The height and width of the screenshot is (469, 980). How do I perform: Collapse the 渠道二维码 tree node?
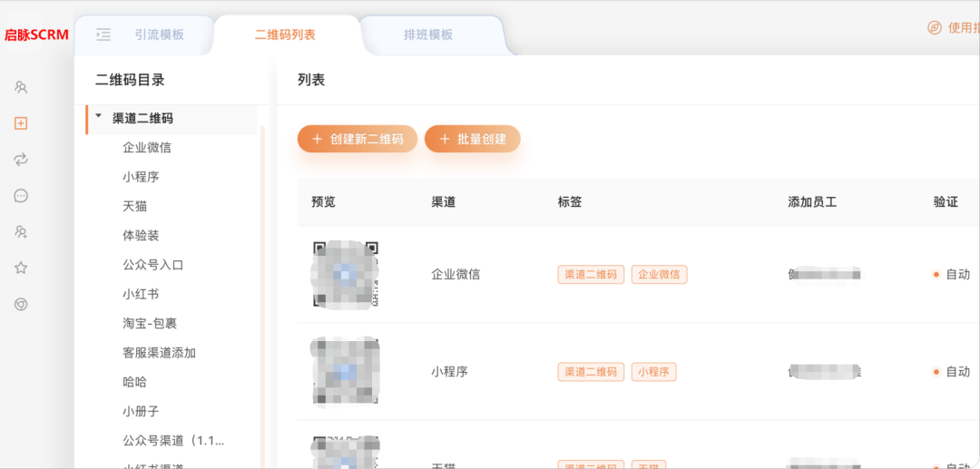[x=98, y=116]
